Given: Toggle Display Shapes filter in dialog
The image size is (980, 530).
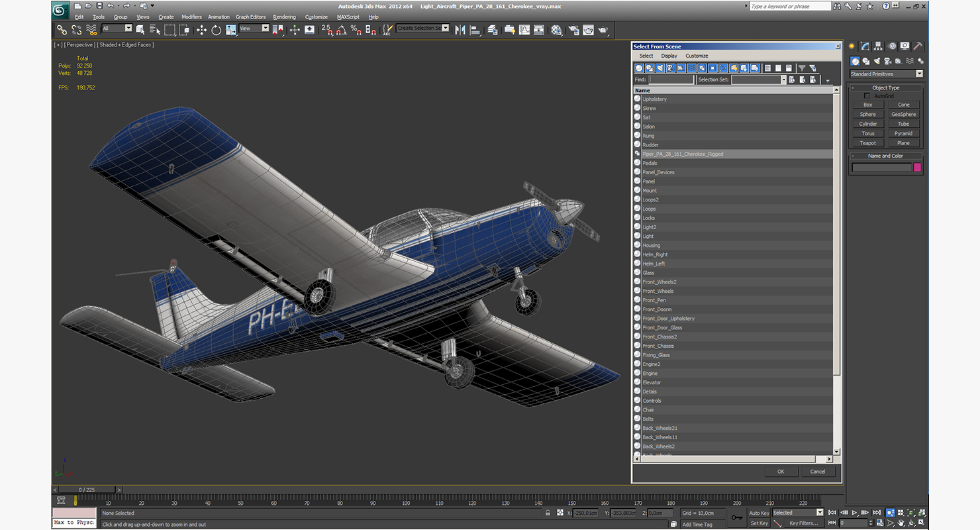Looking at the screenshot, I should pos(650,68).
